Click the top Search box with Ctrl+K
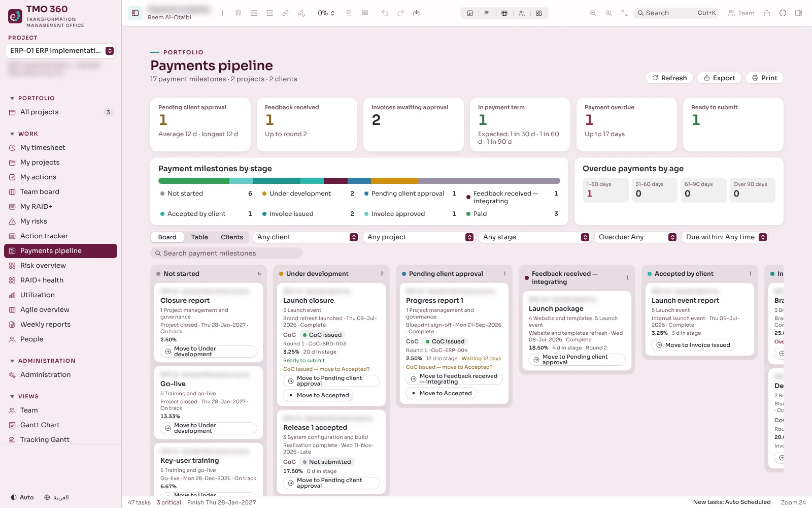 (676, 13)
